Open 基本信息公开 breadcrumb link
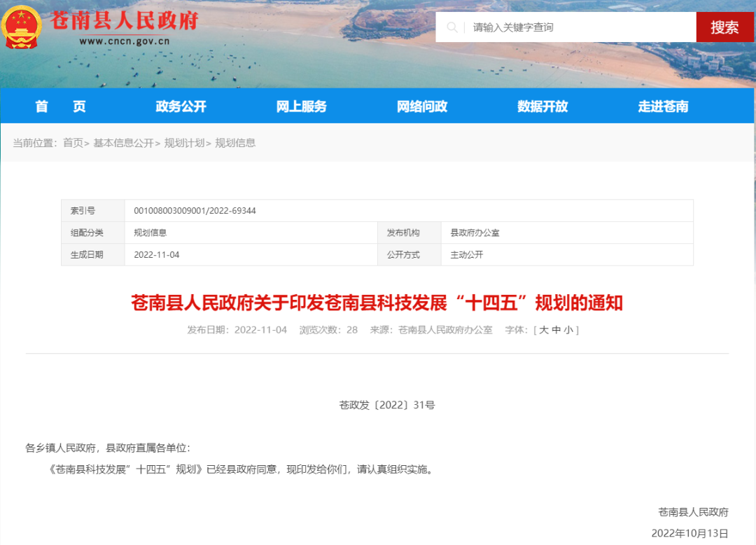The height and width of the screenshot is (545, 756). [123, 143]
